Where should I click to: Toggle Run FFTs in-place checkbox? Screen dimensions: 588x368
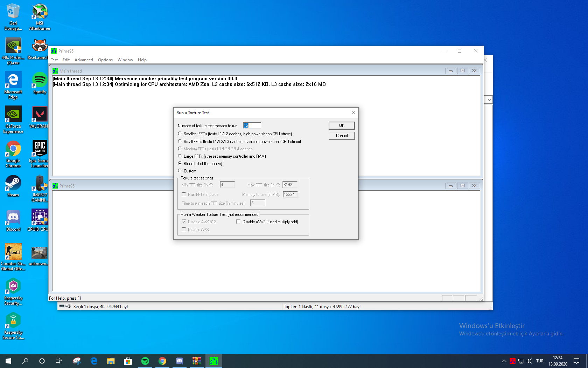[184, 194]
